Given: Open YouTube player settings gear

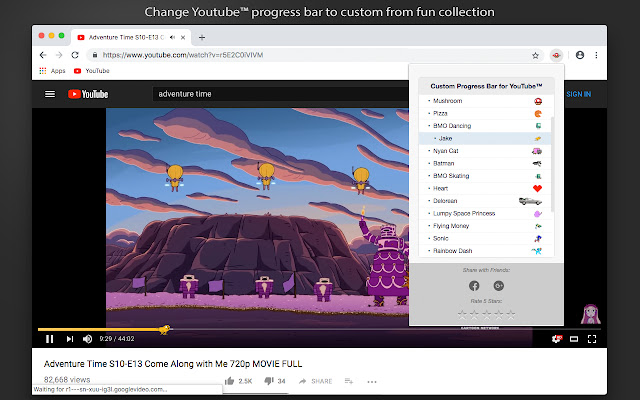Looking at the screenshot, I should [556, 339].
